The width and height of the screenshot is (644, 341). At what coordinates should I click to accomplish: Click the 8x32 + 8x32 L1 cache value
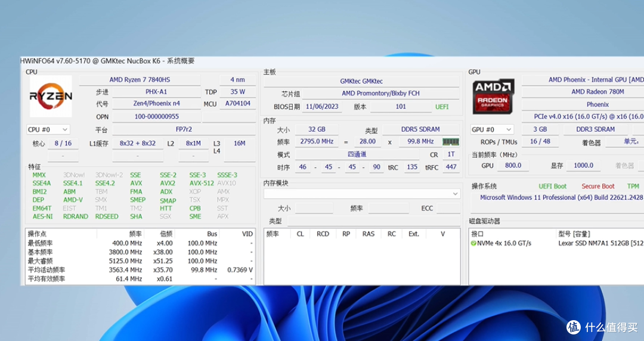pyautogui.click(x=138, y=144)
